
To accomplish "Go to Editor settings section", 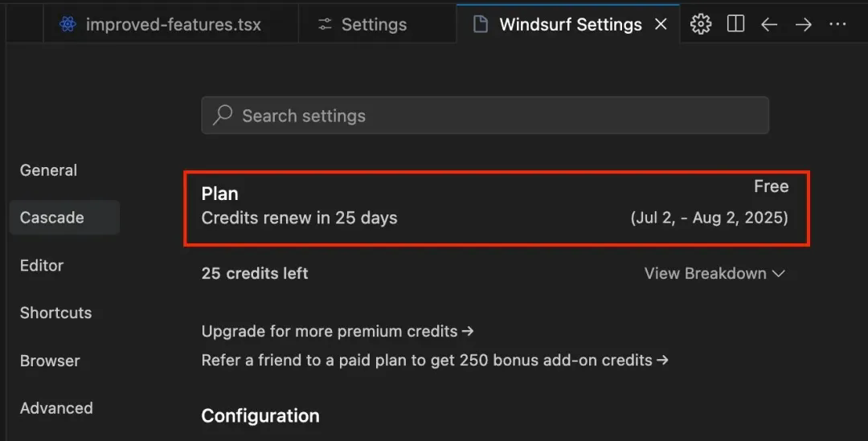I will tap(42, 265).
